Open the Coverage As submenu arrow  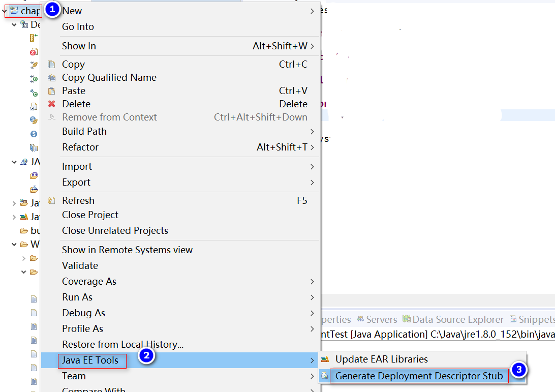point(312,282)
